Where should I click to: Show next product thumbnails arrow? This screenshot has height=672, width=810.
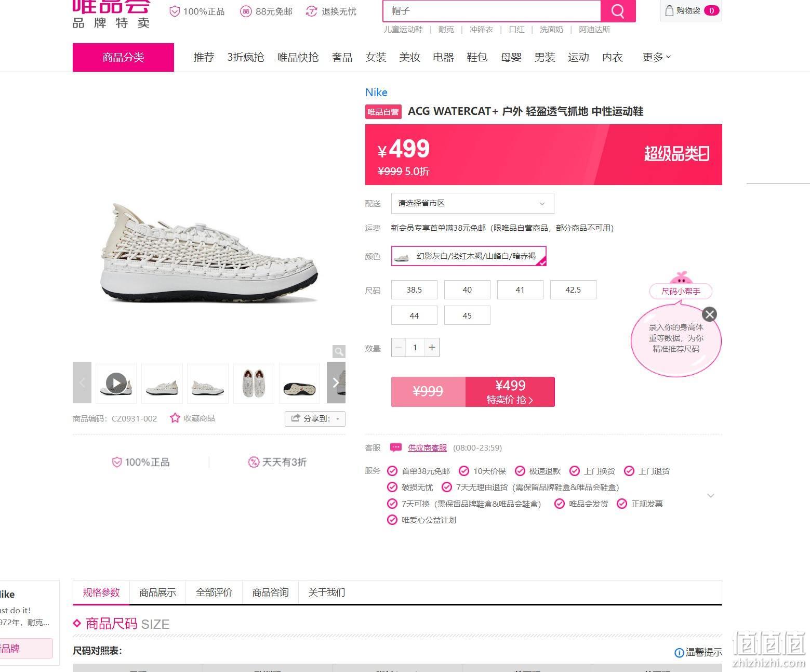pyautogui.click(x=336, y=383)
